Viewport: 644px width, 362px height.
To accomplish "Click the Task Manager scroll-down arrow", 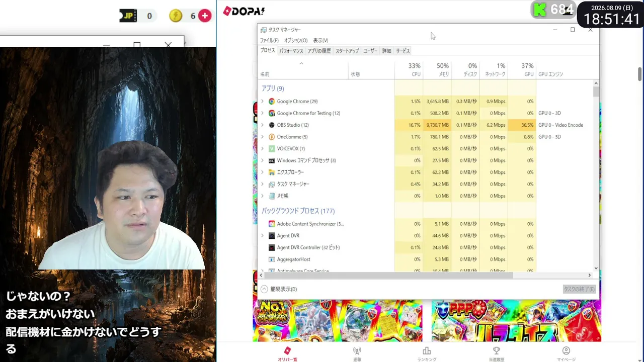I will coord(596,268).
